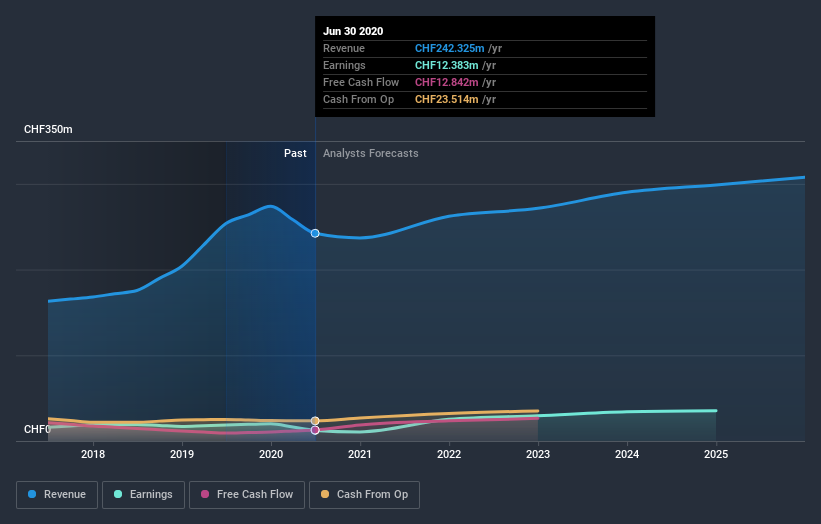This screenshot has width=821, height=524.
Task: Click the Free Cash Flow label in tooltip
Action: pyautogui.click(x=361, y=82)
